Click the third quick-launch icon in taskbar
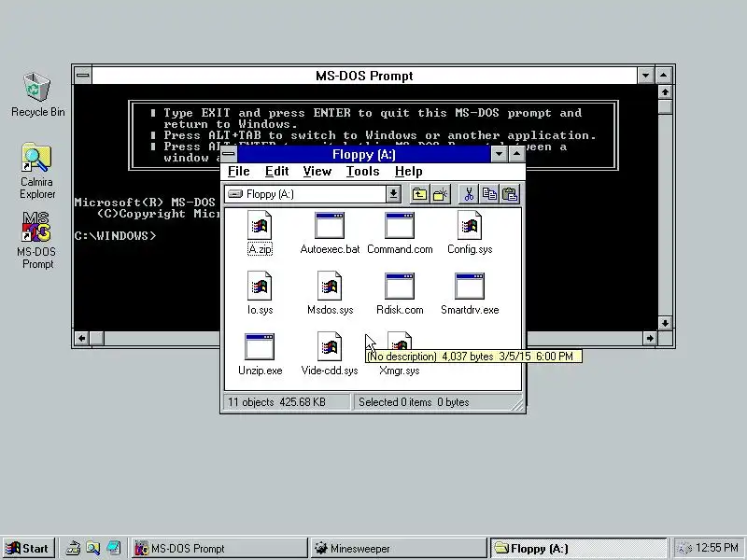This screenshot has height=560, width=747. click(113, 548)
